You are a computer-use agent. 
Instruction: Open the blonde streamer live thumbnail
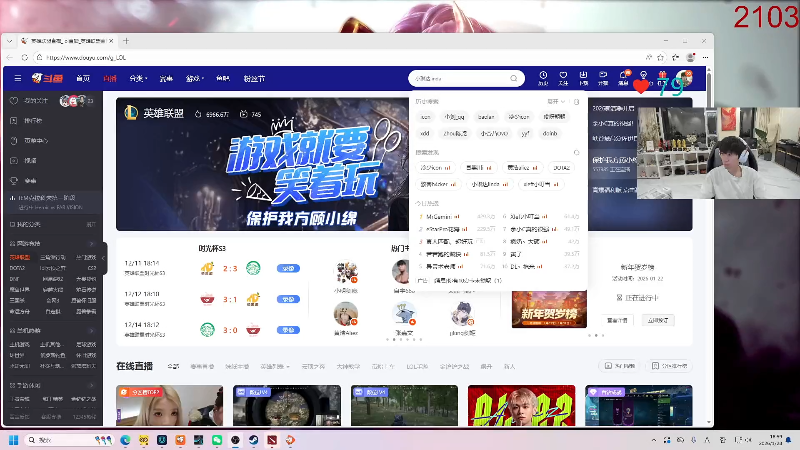[169, 406]
